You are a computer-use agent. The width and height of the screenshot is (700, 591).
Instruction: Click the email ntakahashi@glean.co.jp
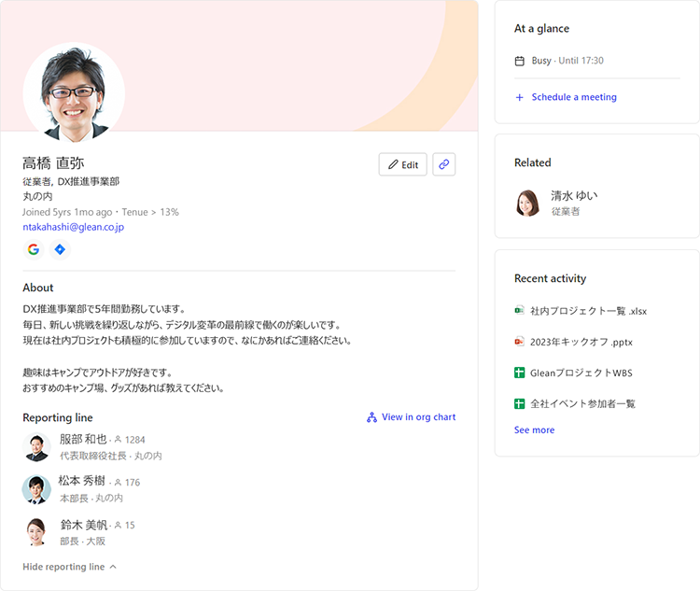coord(74,227)
